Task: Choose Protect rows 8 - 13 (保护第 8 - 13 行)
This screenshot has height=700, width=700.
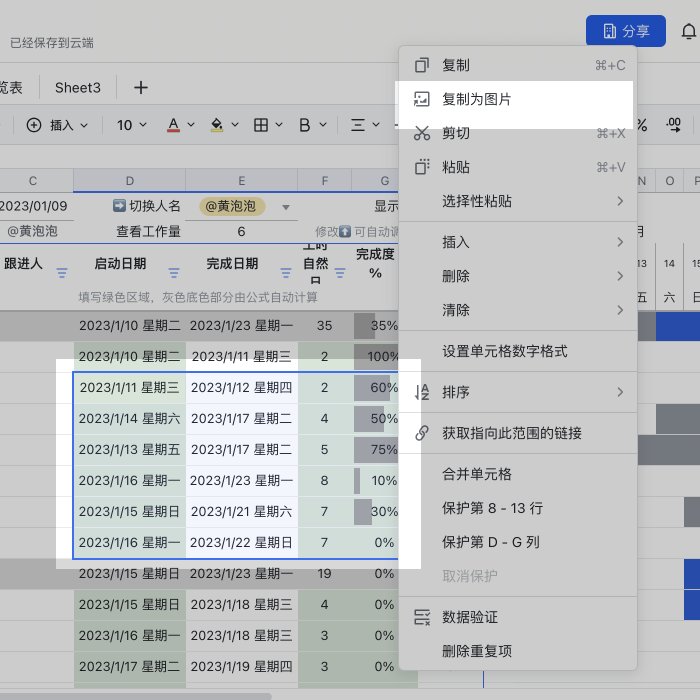Action: (x=518, y=508)
